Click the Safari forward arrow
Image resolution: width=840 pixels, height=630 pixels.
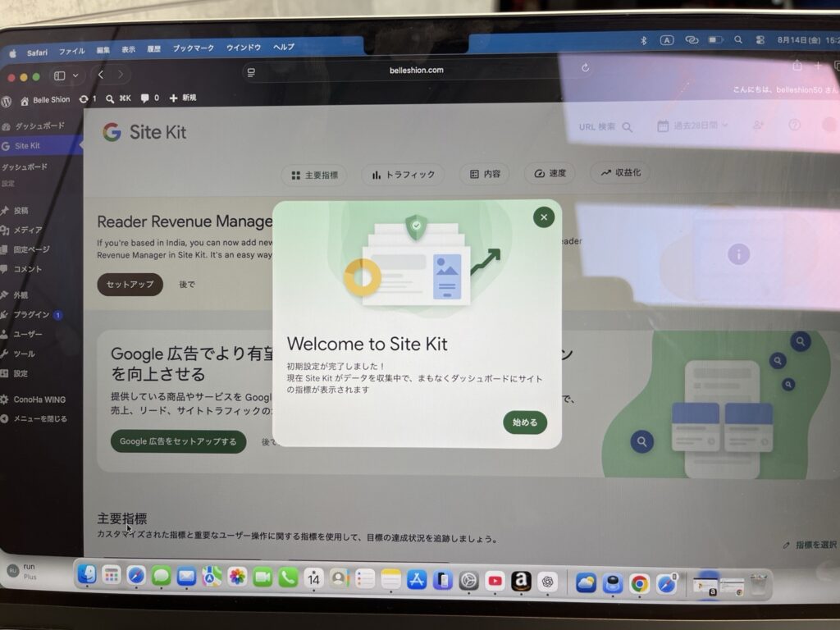tap(121, 75)
